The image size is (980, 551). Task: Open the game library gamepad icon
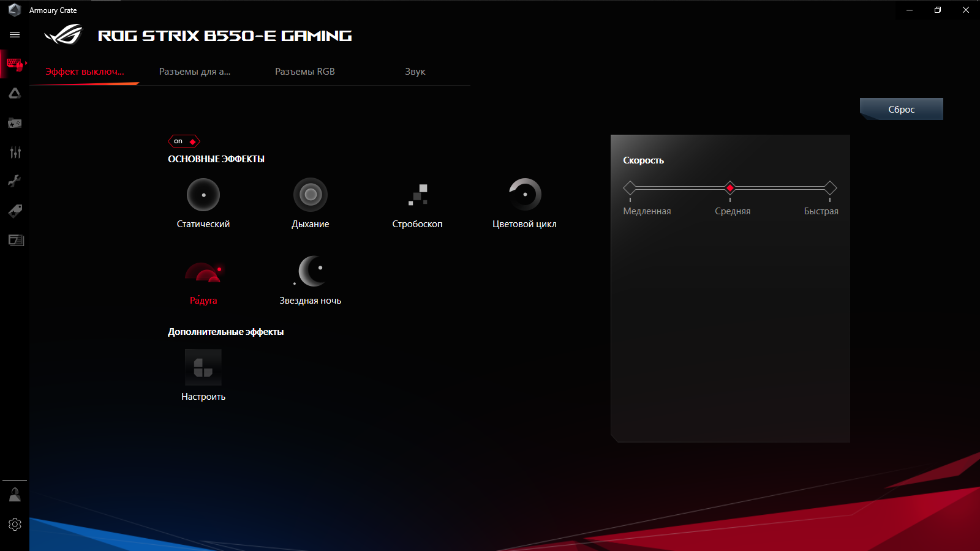(x=15, y=123)
